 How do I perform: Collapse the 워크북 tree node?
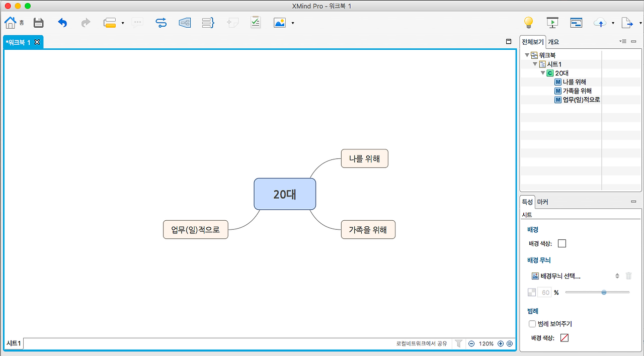(527, 55)
